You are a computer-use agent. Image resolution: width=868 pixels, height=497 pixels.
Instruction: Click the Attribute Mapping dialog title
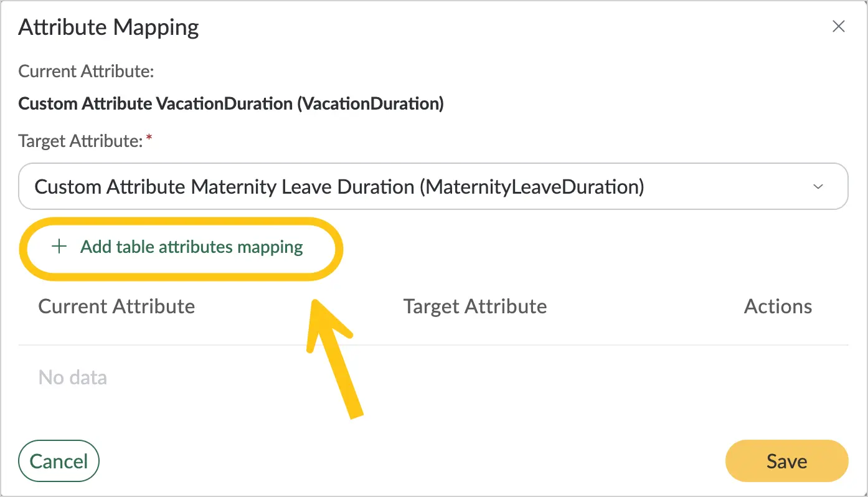109,27
